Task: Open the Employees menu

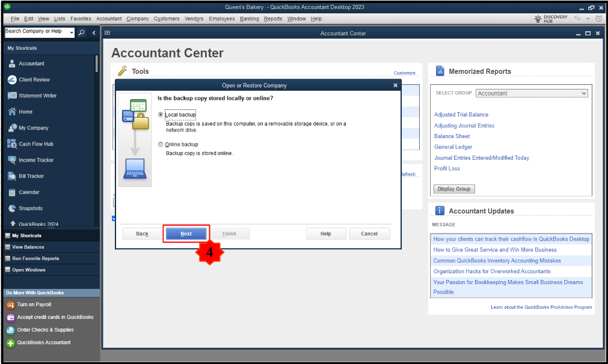Action: (222, 19)
